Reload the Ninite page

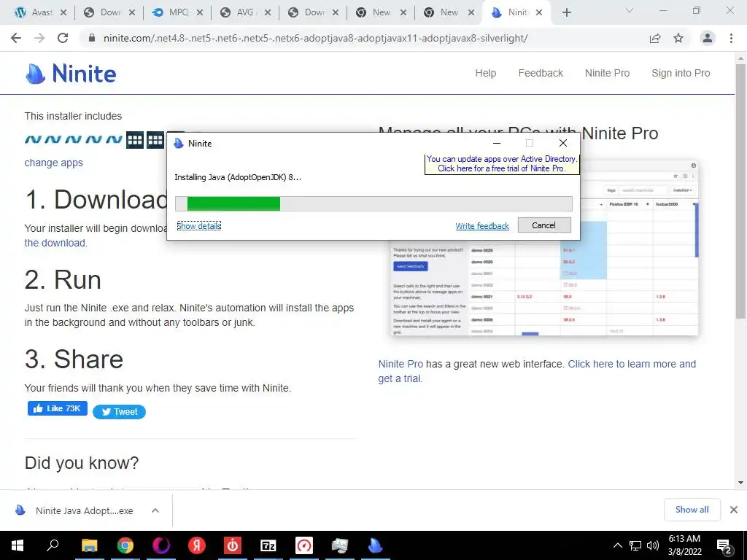point(63,38)
